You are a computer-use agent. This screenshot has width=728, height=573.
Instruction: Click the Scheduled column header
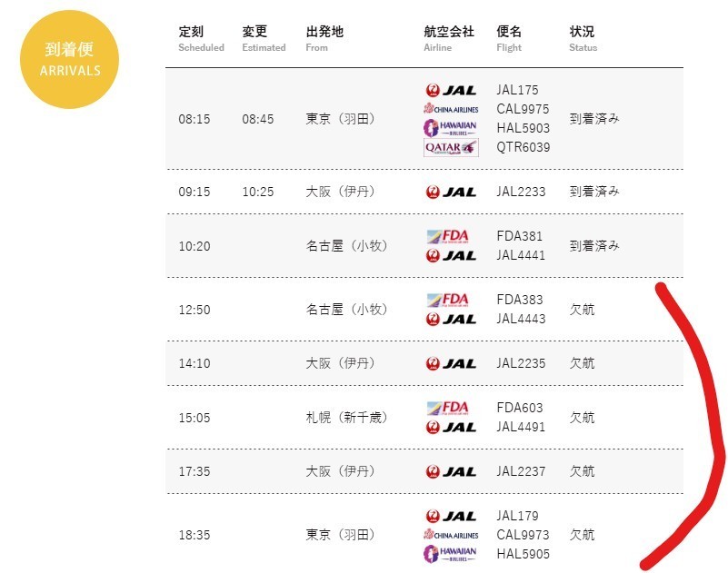(x=201, y=38)
